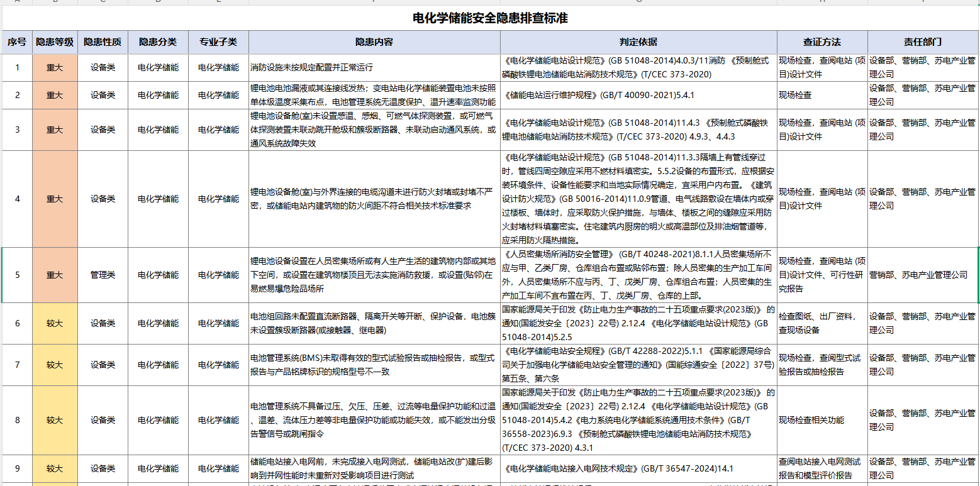Select verification cell 现场检查相关功能
The height and width of the screenshot is (486, 980).
(x=822, y=420)
